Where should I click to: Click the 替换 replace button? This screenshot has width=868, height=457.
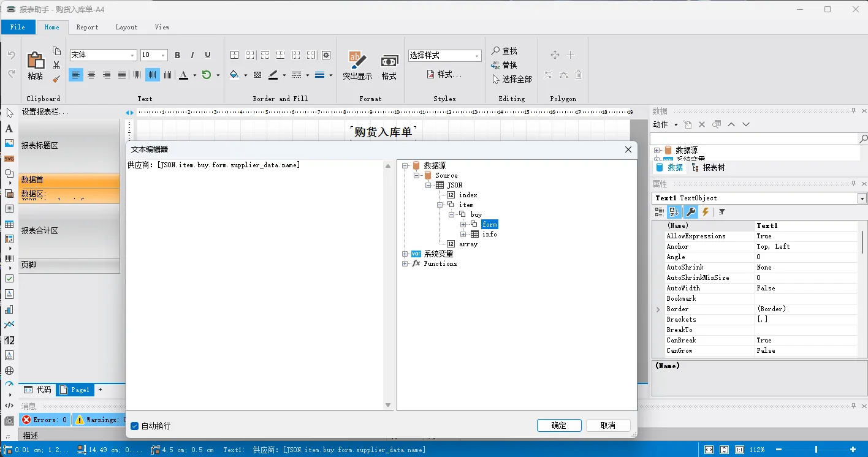(x=504, y=65)
